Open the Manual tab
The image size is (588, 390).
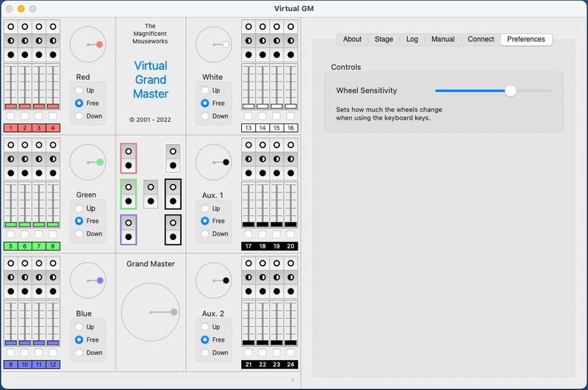pos(442,39)
